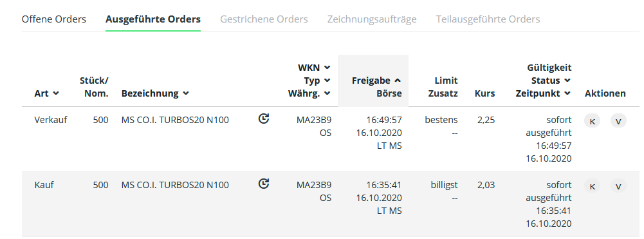
Task: Click the K action button in the Kauf row
Action: click(x=593, y=186)
